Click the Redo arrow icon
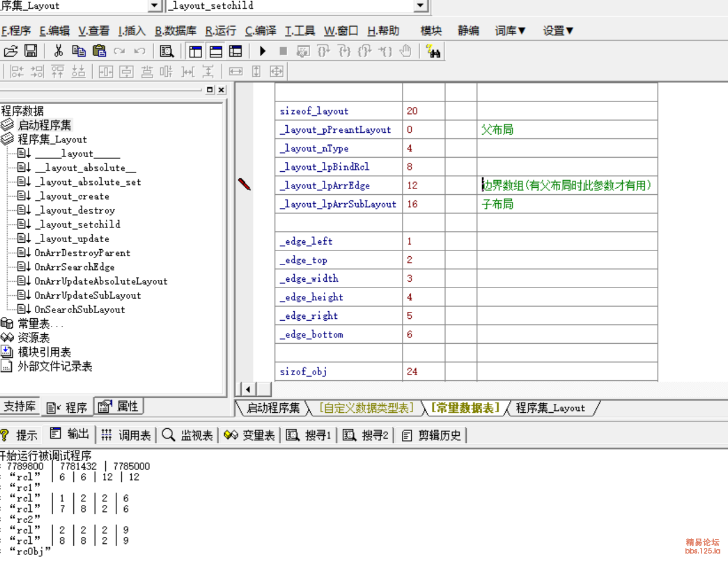The width and height of the screenshot is (728, 561). (x=119, y=51)
